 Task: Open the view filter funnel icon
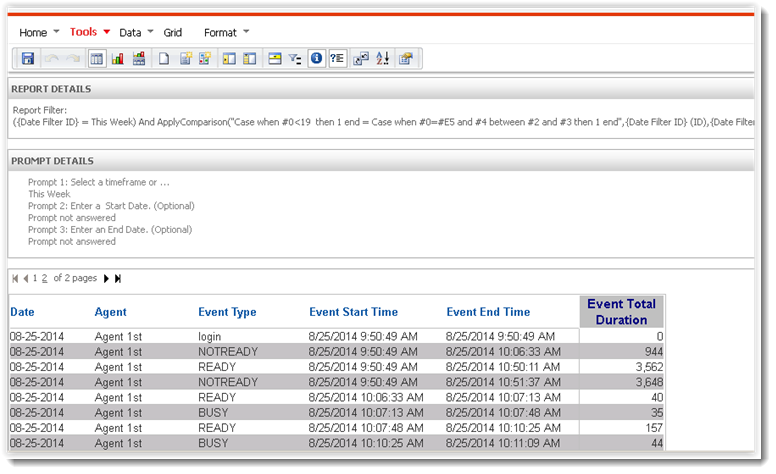(x=295, y=59)
